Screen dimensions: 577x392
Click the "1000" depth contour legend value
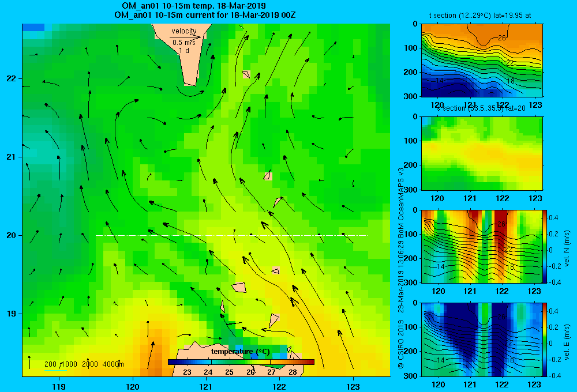click(x=69, y=364)
